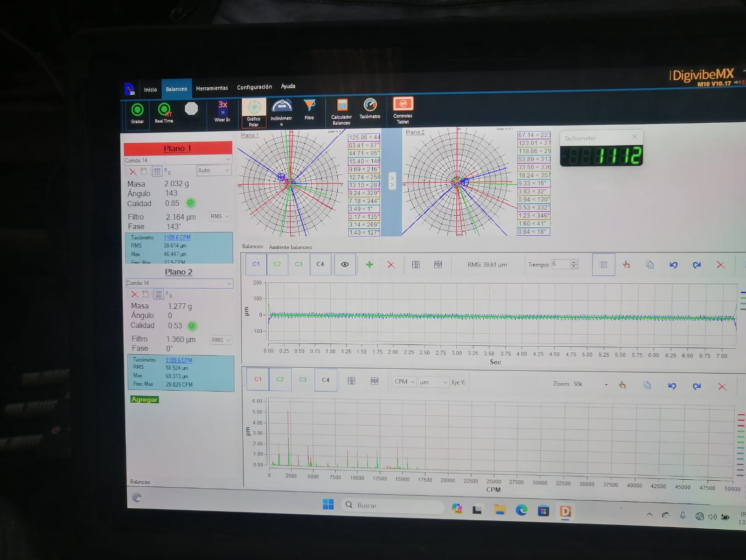Open the Inicio menu tab
Screen dimensions: 746x560
[150, 90]
